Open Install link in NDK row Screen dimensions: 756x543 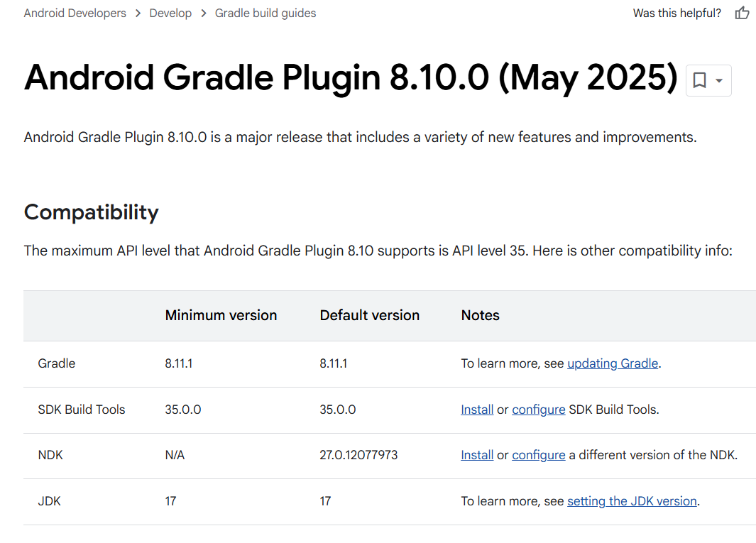tap(477, 455)
